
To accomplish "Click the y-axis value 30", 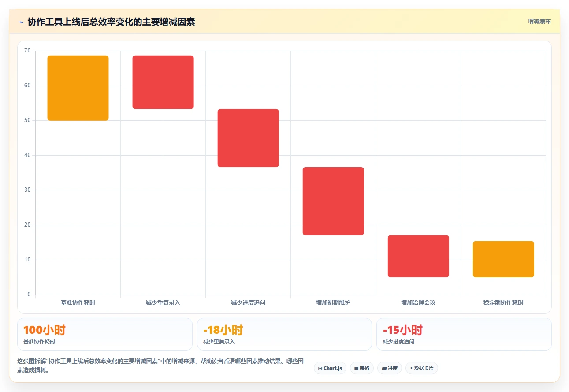I will (27, 190).
